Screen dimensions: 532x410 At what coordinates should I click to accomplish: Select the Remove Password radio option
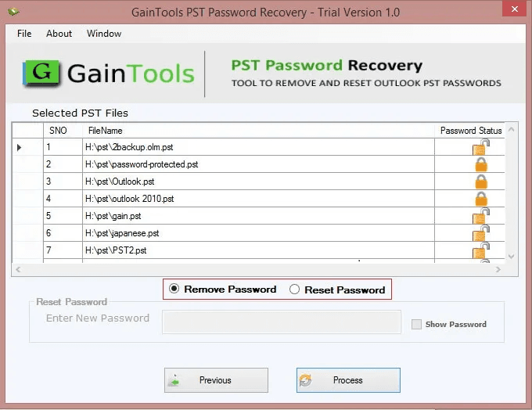click(174, 289)
